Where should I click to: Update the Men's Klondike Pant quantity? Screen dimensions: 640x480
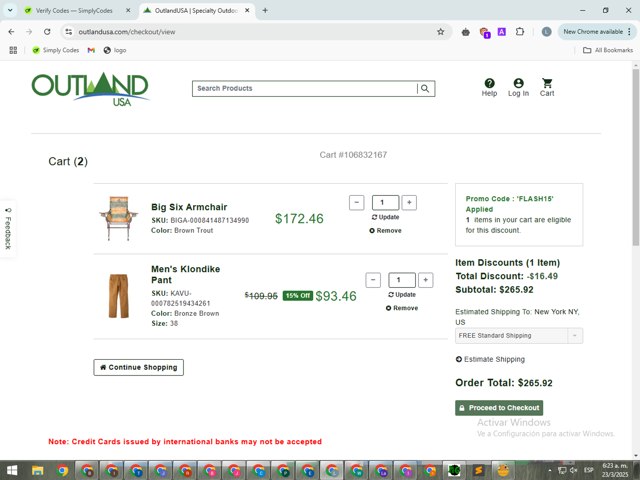402,295
